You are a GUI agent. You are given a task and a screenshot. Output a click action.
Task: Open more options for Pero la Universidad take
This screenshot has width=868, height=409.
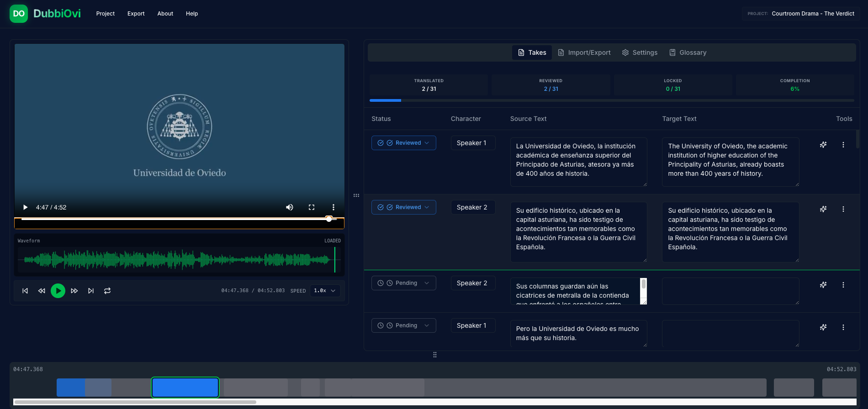(x=843, y=327)
